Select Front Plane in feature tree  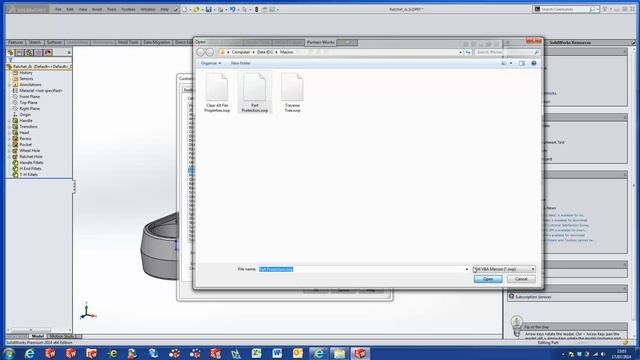[29, 97]
